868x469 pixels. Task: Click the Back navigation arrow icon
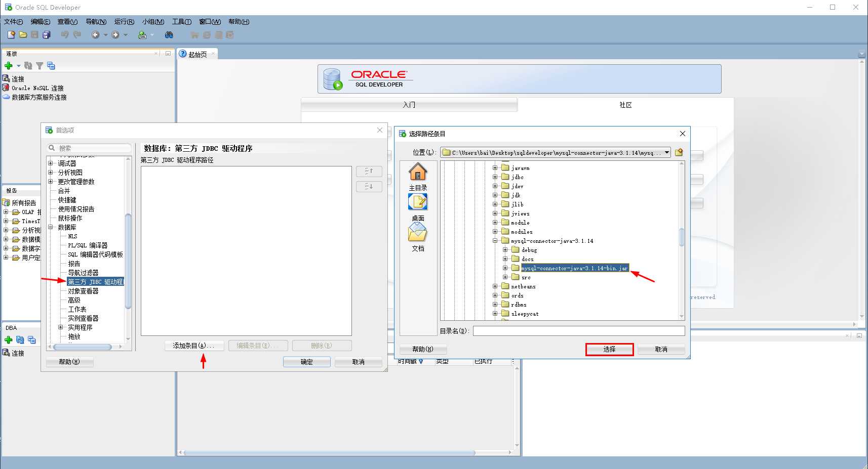pos(95,34)
